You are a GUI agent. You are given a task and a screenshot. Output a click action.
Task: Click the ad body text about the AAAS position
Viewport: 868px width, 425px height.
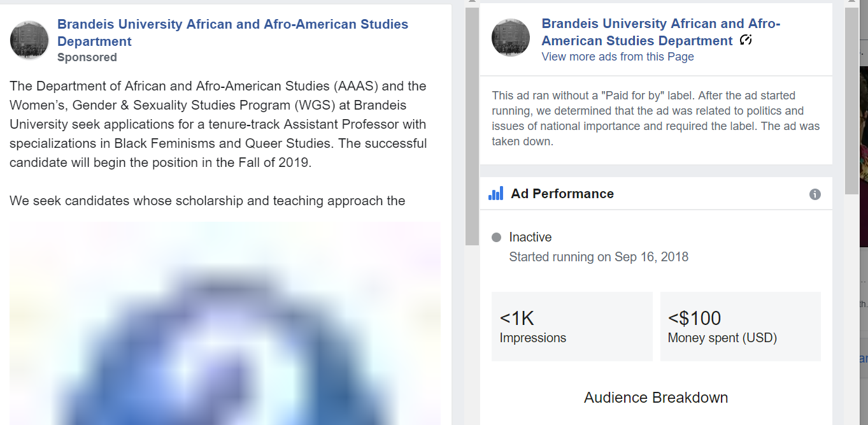tap(218, 124)
